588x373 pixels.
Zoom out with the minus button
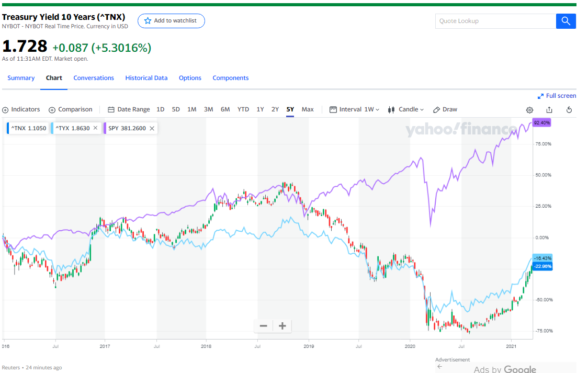264,326
